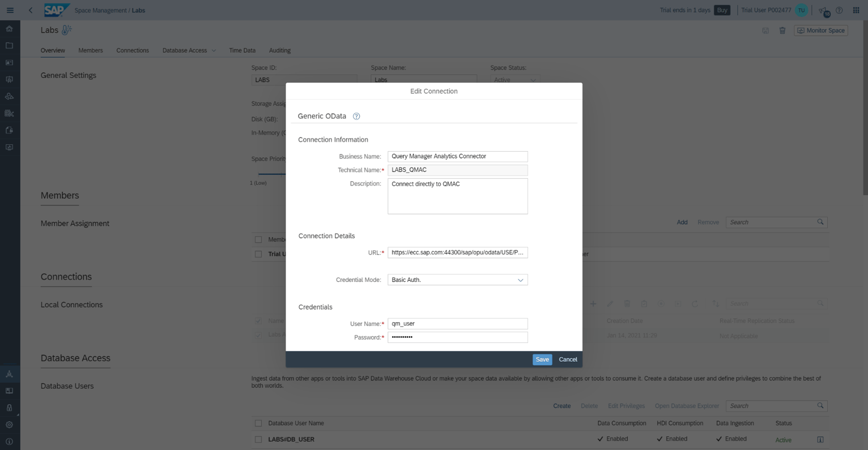The height and width of the screenshot is (450, 868).
Task: Check the Trial User member row checkbox
Action: (x=258, y=254)
